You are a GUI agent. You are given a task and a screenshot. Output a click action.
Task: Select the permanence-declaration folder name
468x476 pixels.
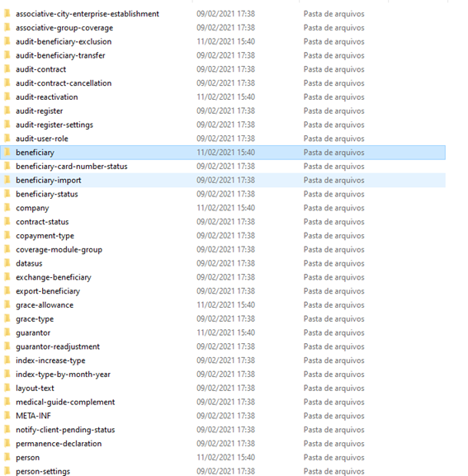coord(59,444)
